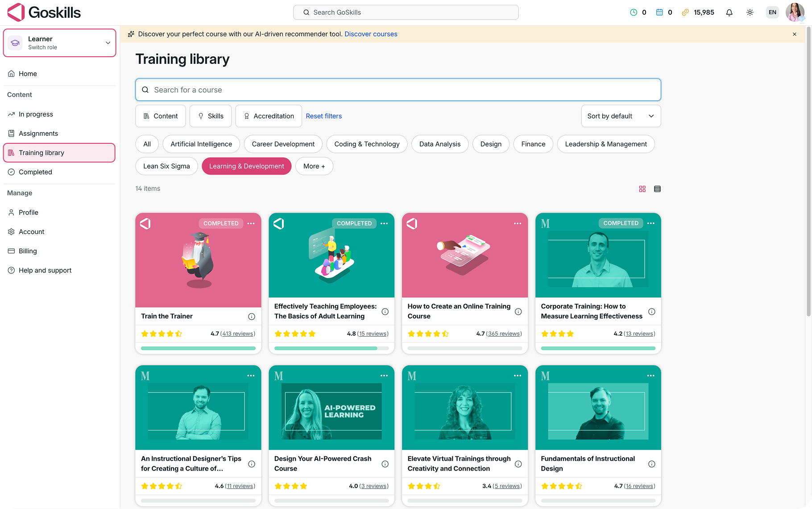Filter by Design category

point(491,144)
